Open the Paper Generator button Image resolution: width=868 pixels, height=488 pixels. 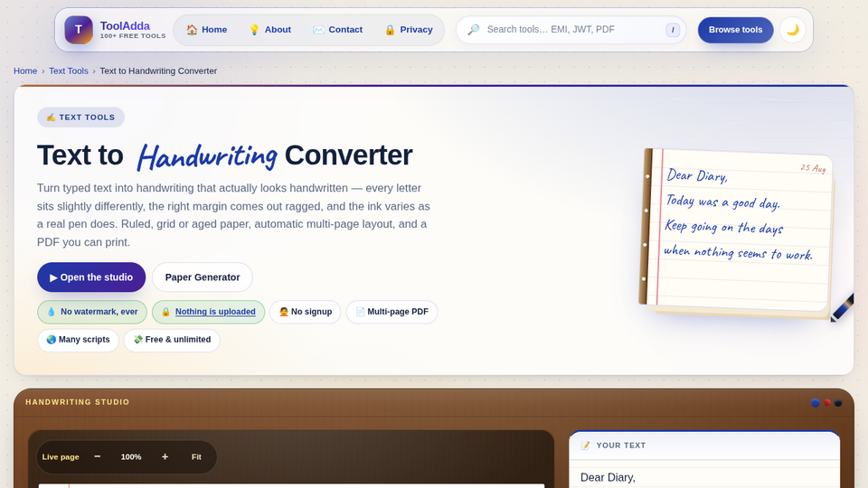(x=203, y=277)
